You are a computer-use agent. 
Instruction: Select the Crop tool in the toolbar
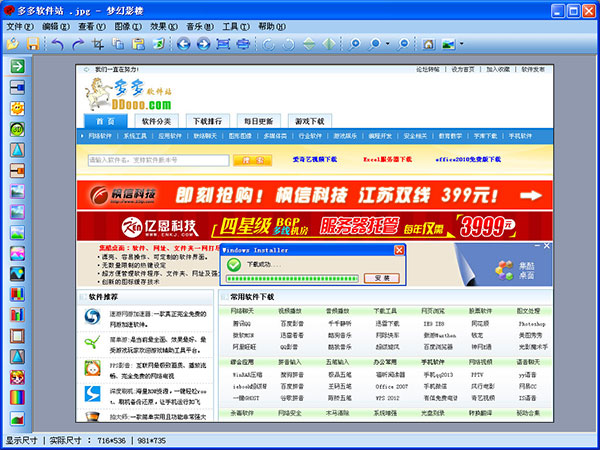tap(98, 44)
